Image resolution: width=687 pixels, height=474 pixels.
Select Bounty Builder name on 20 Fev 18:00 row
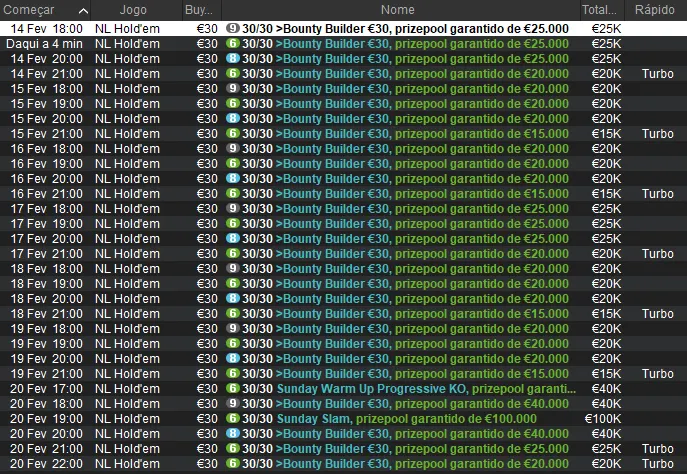pyautogui.click(x=422, y=404)
